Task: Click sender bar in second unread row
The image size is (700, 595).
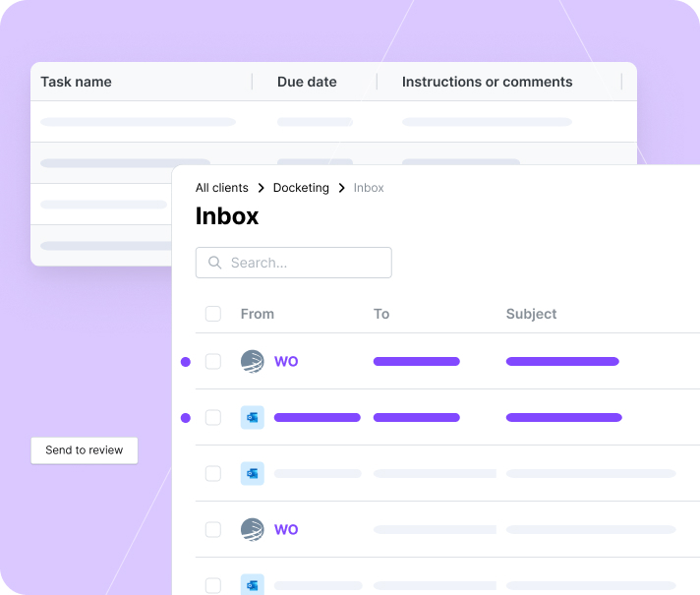Action: pos(318,418)
